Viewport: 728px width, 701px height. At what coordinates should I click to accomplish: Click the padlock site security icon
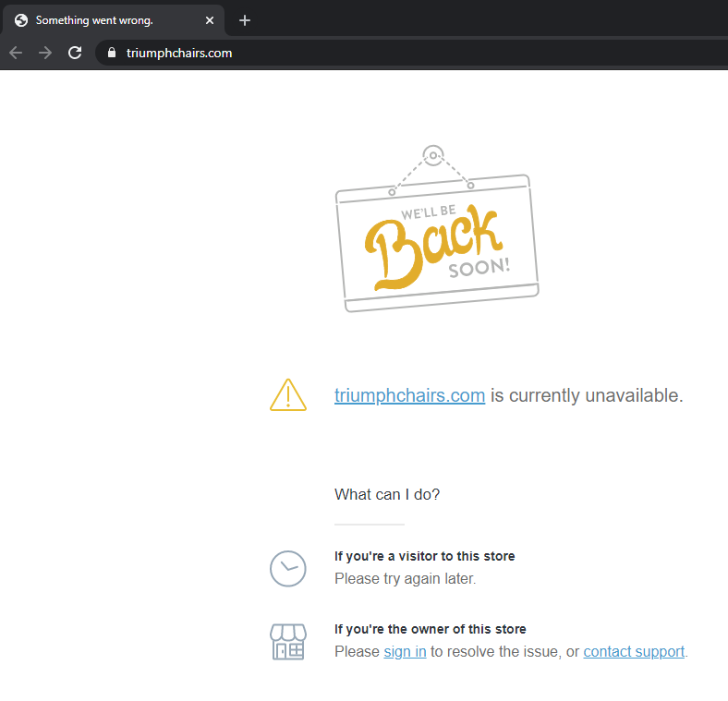(x=112, y=53)
